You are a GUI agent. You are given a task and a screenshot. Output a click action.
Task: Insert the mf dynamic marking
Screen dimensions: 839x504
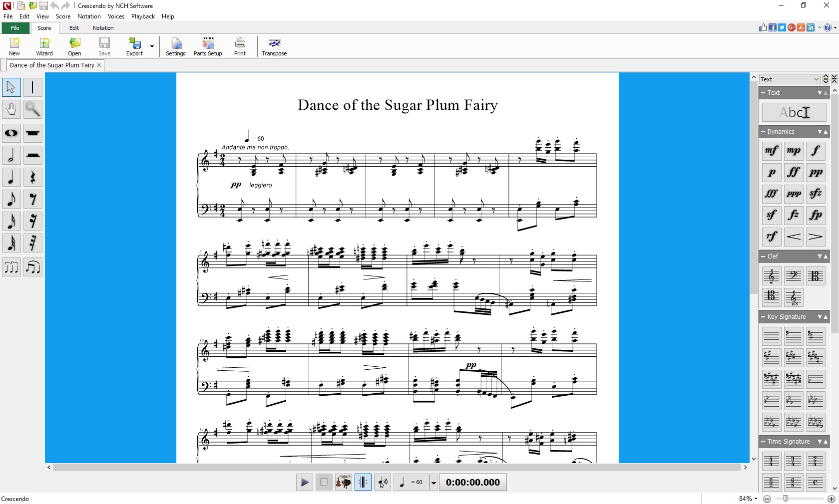click(771, 150)
